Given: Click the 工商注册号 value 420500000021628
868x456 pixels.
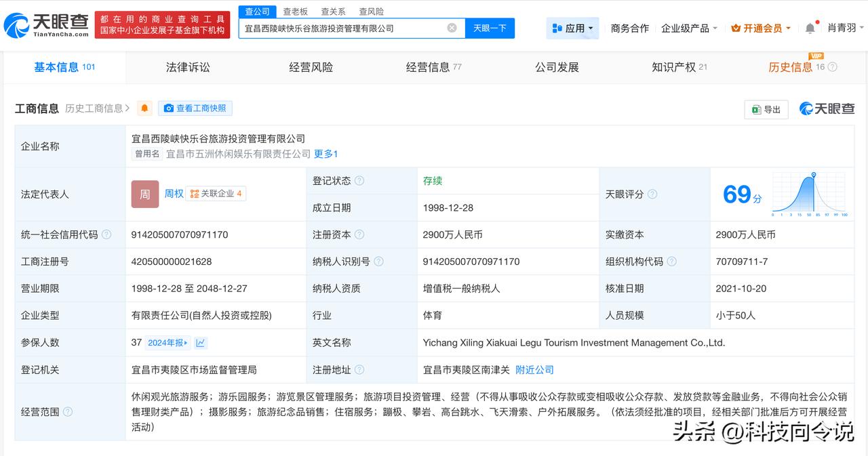Looking at the screenshot, I should click(x=172, y=262).
